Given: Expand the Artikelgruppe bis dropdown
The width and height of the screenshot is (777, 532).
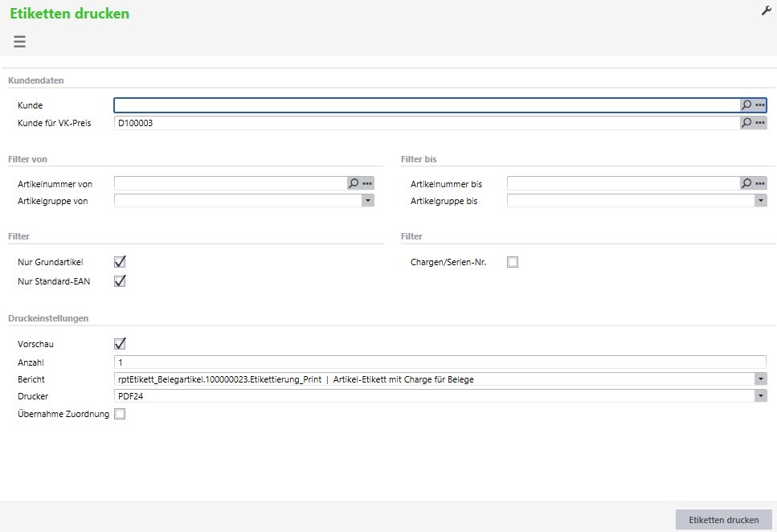Looking at the screenshot, I should pos(760,201).
